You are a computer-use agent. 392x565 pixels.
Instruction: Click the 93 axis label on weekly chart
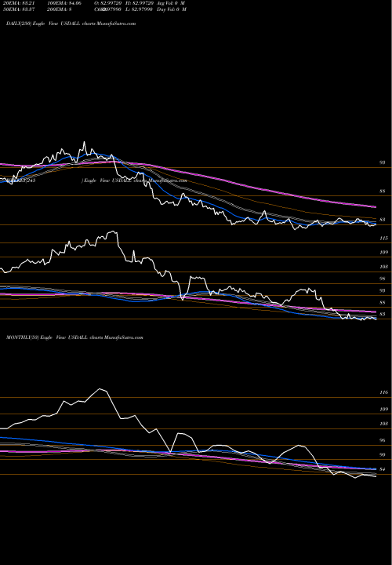point(382,290)
